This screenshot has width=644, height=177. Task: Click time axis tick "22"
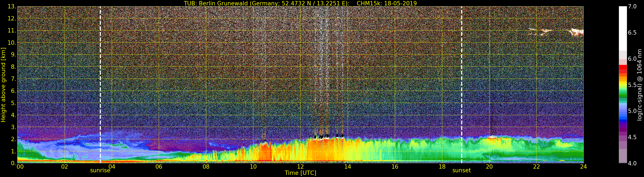536,167
